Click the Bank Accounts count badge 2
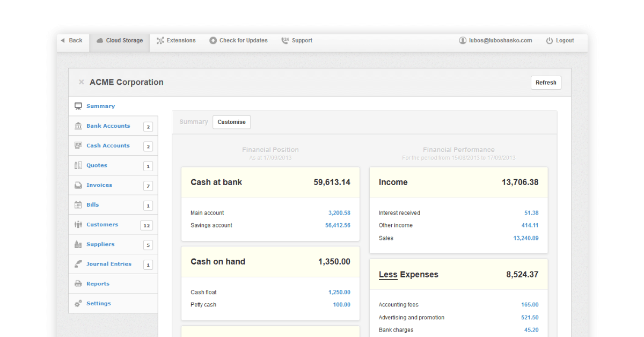 click(148, 127)
